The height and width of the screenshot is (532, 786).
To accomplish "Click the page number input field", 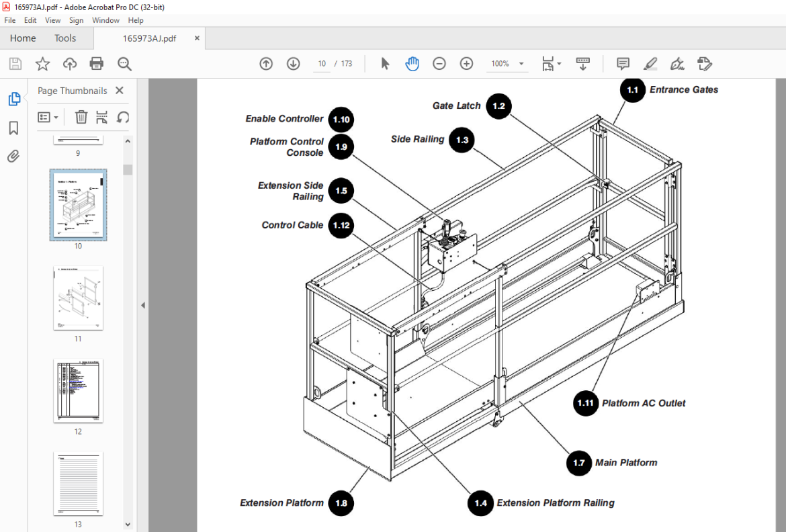I will tap(322, 64).
